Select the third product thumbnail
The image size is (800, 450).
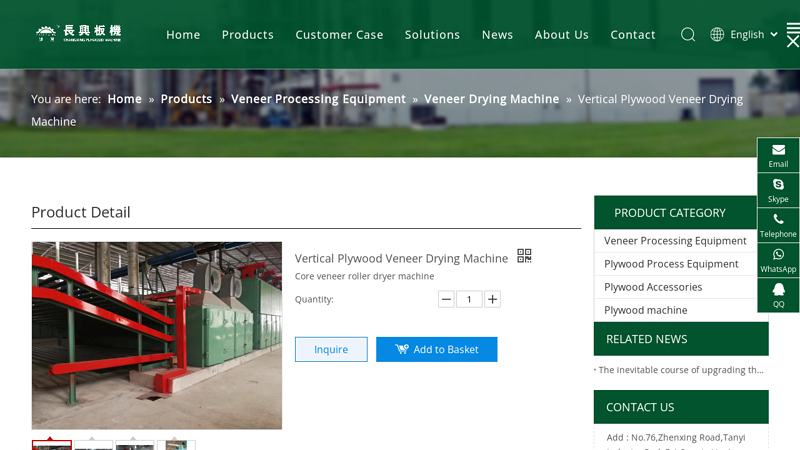pyautogui.click(x=135, y=445)
